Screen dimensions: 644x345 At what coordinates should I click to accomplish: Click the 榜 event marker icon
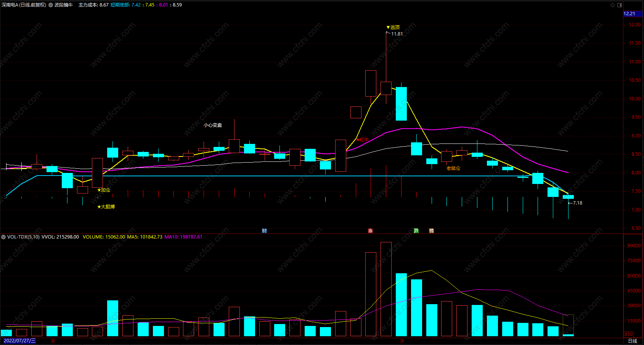click(432, 231)
